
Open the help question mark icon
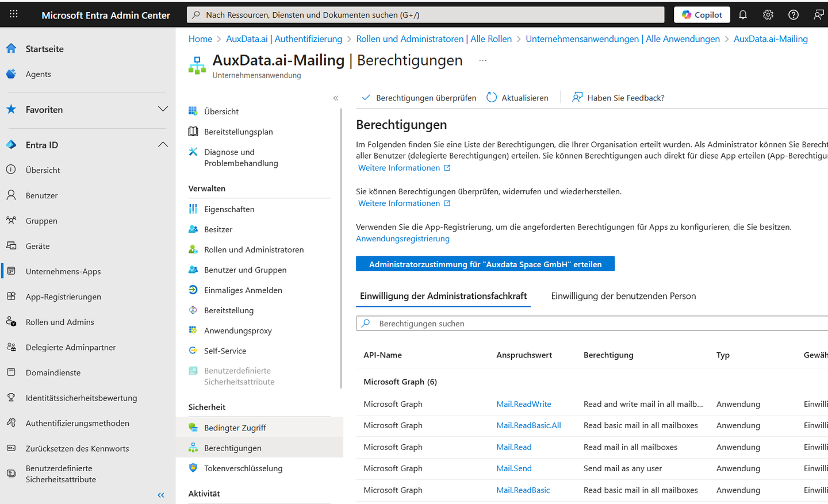pyautogui.click(x=793, y=15)
